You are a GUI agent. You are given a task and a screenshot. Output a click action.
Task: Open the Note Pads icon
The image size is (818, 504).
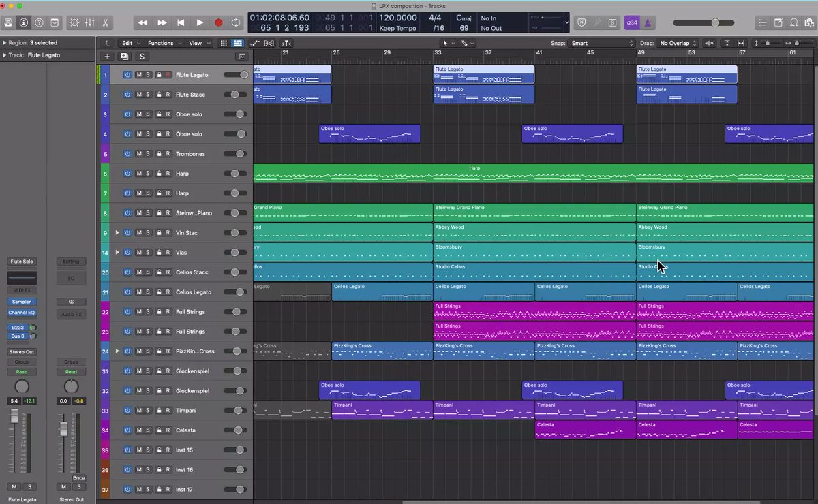point(778,22)
